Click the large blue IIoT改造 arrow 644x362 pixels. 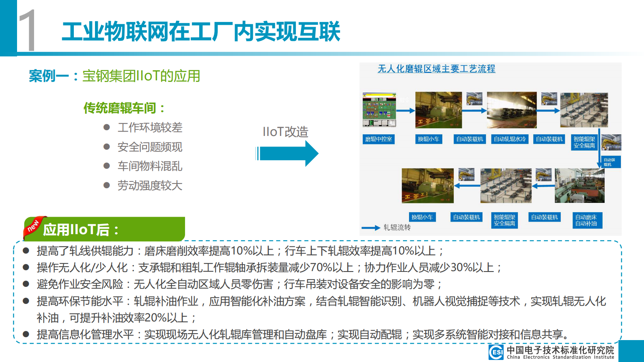287,153
